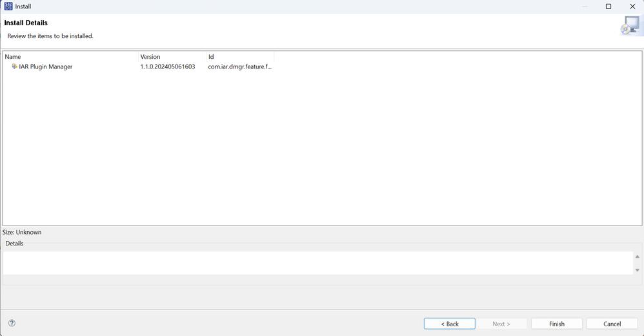Sort by Id column header
Viewport: 644px width, 336px height.
240,57
